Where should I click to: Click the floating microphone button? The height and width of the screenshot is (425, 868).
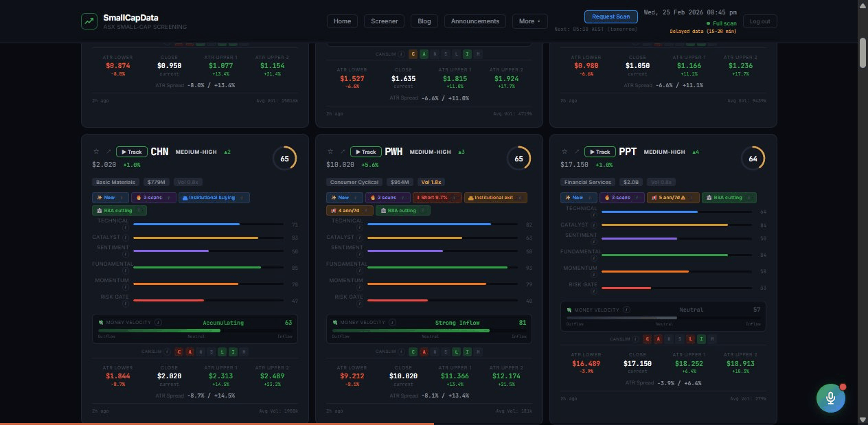831,398
